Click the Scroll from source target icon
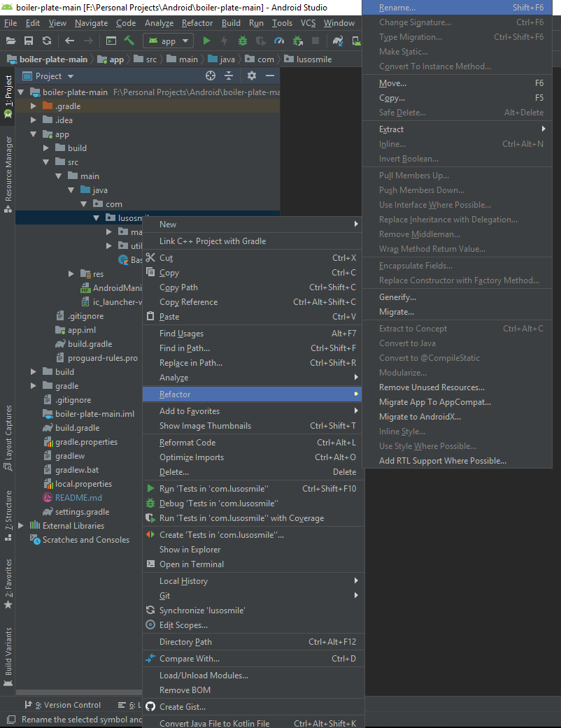 211,76
